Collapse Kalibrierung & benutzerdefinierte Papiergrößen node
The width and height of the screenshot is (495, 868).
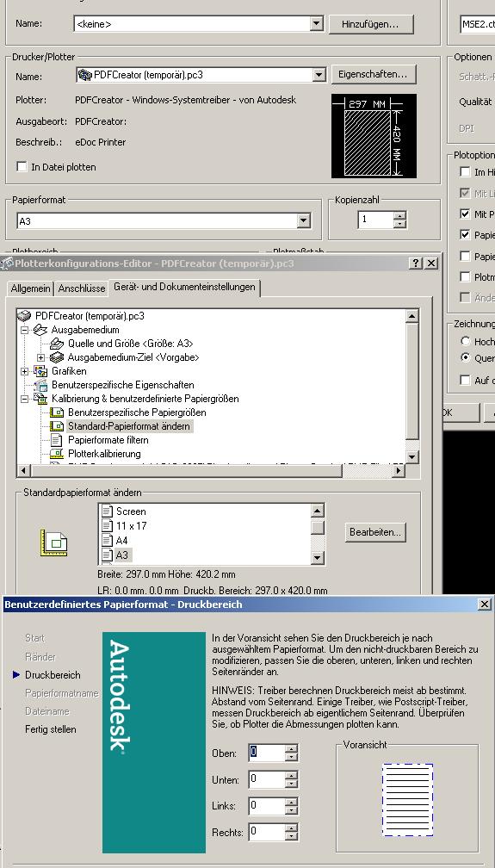coord(24,399)
